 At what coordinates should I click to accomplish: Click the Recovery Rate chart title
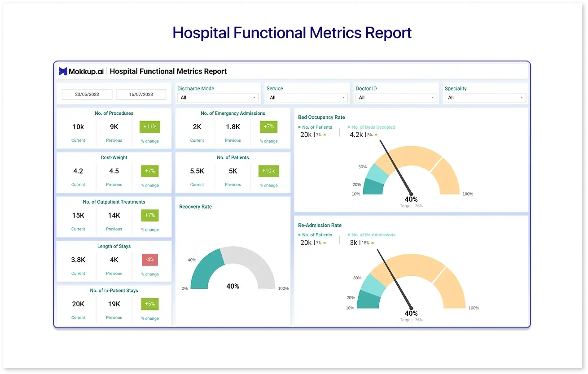coord(195,207)
